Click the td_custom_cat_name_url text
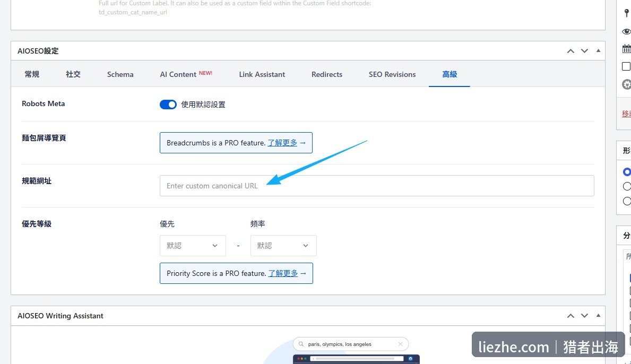This screenshot has width=631, height=364. point(133,12)
